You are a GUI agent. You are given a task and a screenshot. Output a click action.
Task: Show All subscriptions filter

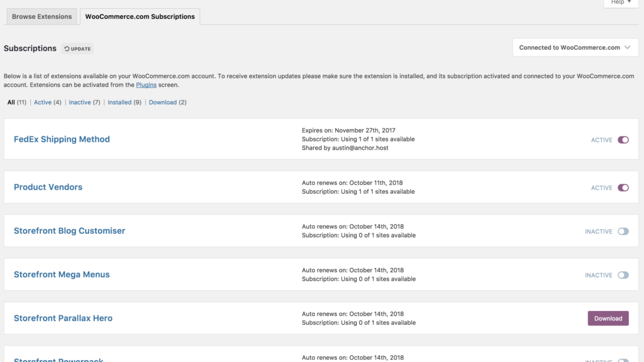pyautogui.click(x=11, y=102)
